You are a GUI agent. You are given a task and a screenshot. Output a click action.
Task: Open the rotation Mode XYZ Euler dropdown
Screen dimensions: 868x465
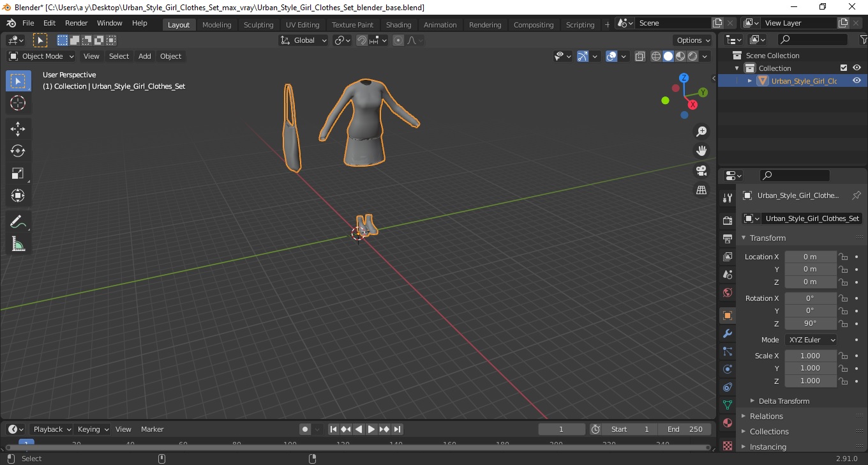click(x=811, y=340)
